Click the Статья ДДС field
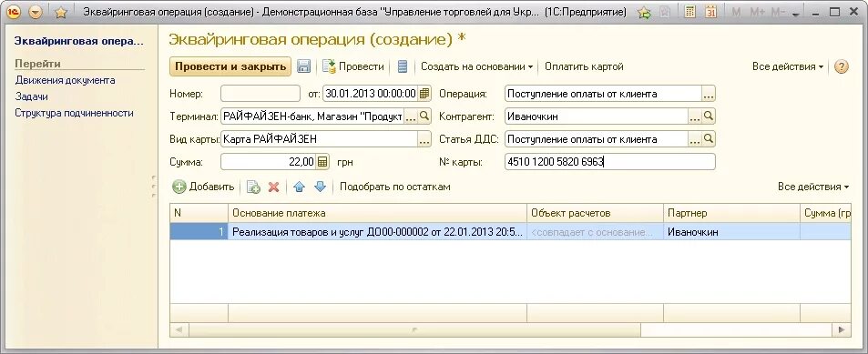 [597, 139]
